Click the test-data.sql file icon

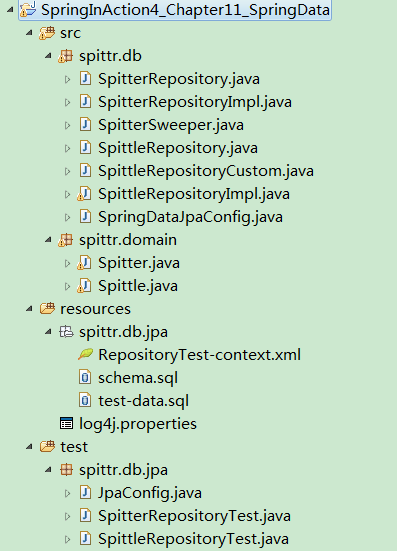pyautogui.click(x=85, y=401)
